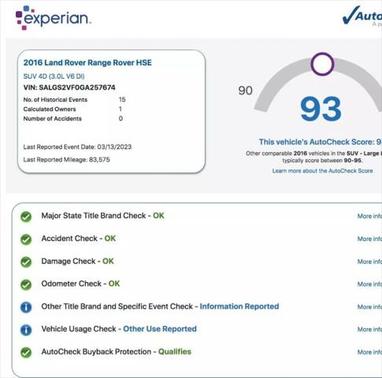
Task: Click green check icon for Major State Title
Action: (26, 217)
